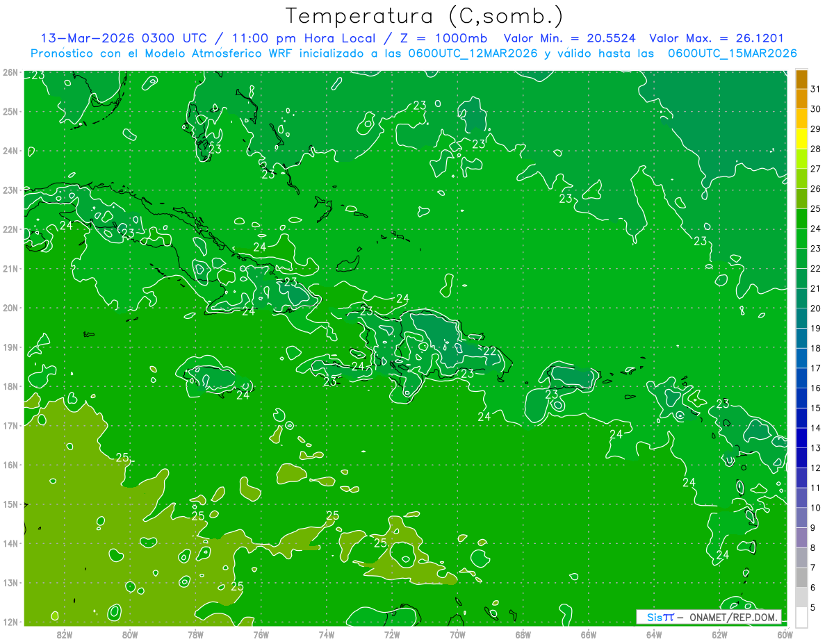Screen dimensions: 834x644
Task: Click the 17N latitude axis label
Action: click(10, 426)
